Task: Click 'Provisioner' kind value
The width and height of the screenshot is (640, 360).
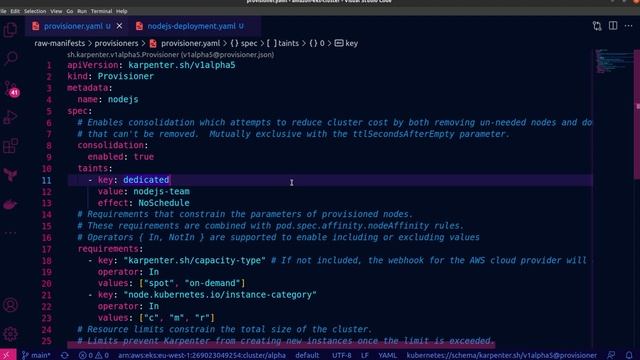Action: (126, 76)
